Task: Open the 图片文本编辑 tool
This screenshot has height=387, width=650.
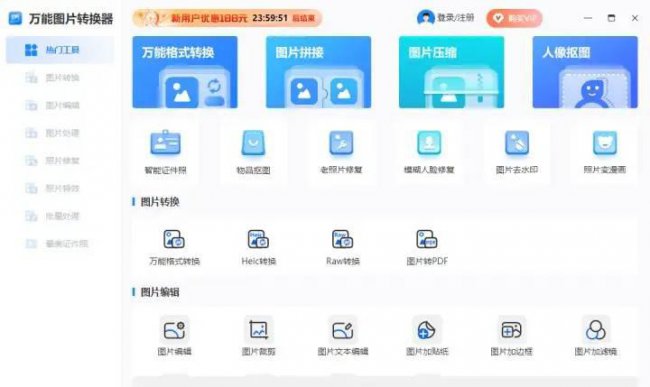Action: click(x=343, y=336)
